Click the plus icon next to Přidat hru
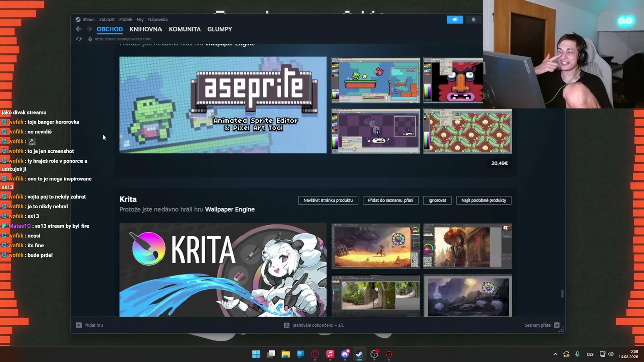The height and width of the screenshot is (362, 644). pyautogui.click(x=78, y=325)
